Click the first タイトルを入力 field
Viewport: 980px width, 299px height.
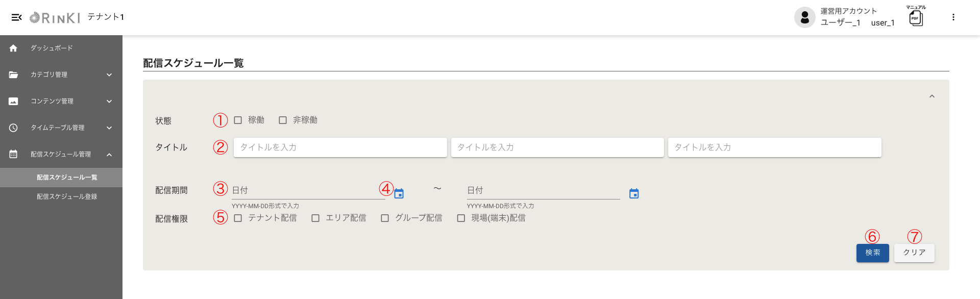340,147
